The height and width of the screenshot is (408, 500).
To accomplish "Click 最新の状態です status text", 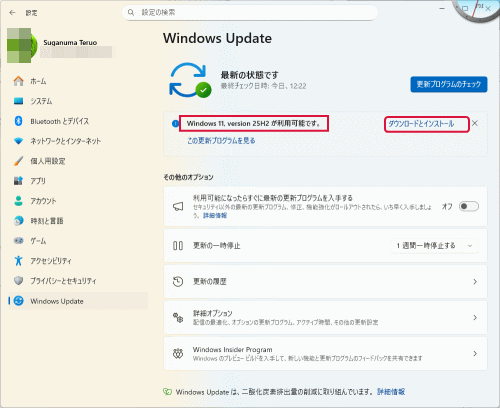I will [x=249, y=75].
